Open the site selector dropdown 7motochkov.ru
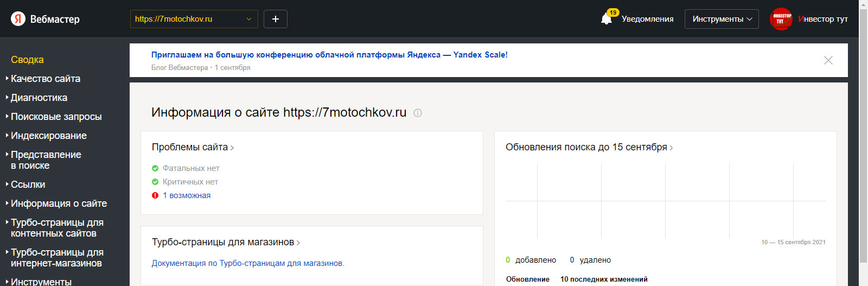Viewport: 868px width, 286px height. pos(194,19)
